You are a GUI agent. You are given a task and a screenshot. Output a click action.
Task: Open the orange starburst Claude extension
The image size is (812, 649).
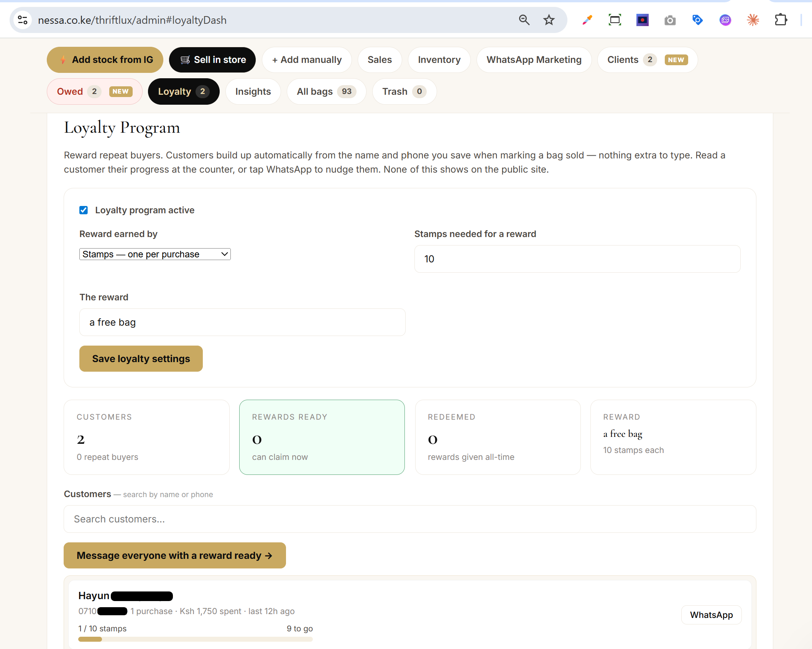point(753,20)
